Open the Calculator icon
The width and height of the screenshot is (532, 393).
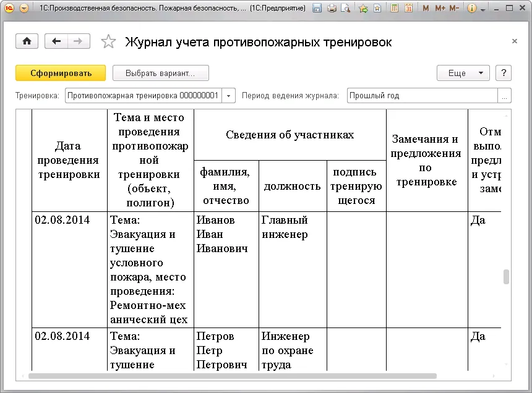click(x=394, y=8)
